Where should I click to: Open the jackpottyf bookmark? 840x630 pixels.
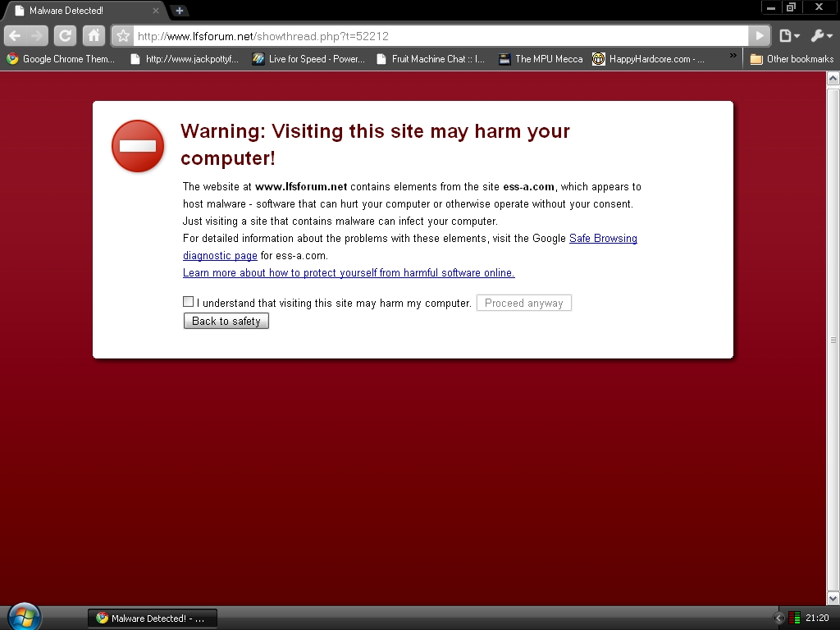[185, 59]
